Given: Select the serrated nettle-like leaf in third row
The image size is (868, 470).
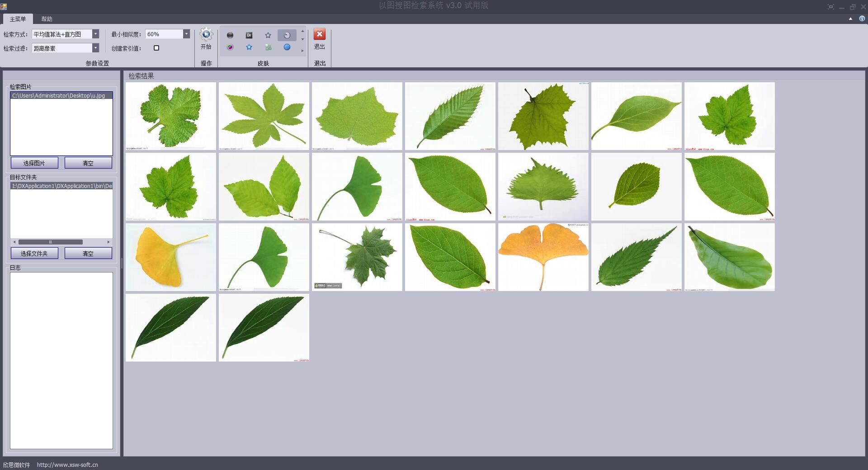Looking at the screenshot, I should 637,257.
